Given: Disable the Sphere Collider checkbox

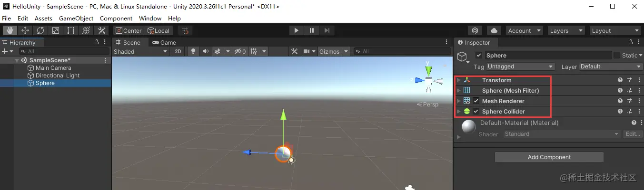Looking at the screenshot, I should click(476, 112).
